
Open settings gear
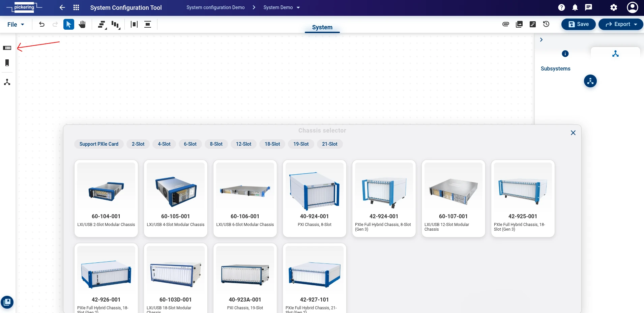614,7
